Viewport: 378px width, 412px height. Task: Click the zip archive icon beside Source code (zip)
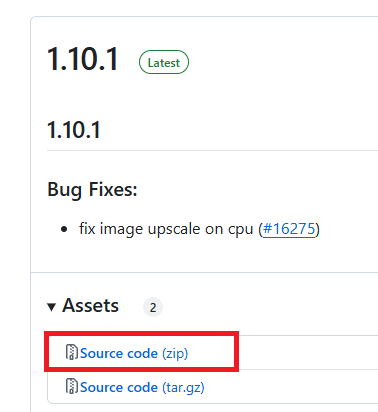(x=71, y=352)
